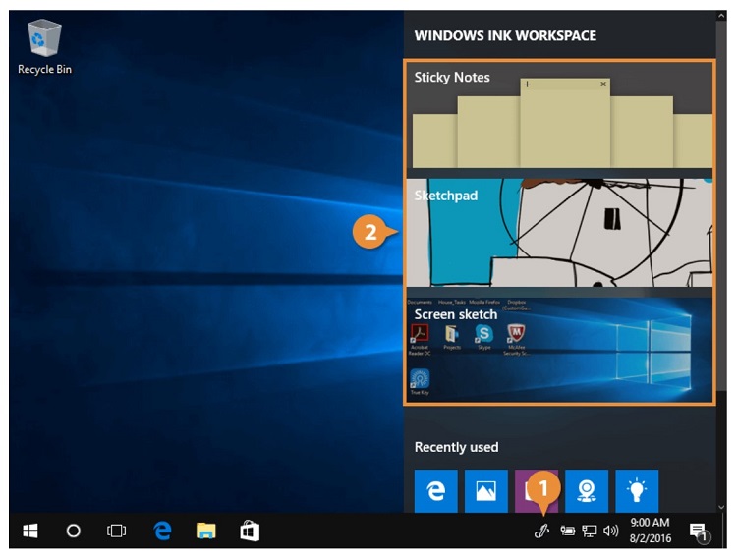Viewport: 737px width, 560px height.
Task: Open the Sketchpad card
Action: 559,234
